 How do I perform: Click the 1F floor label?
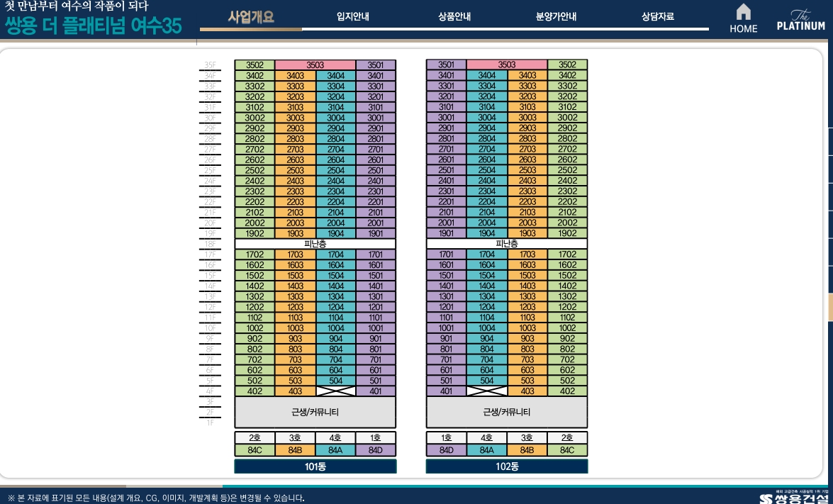point(210,422)
